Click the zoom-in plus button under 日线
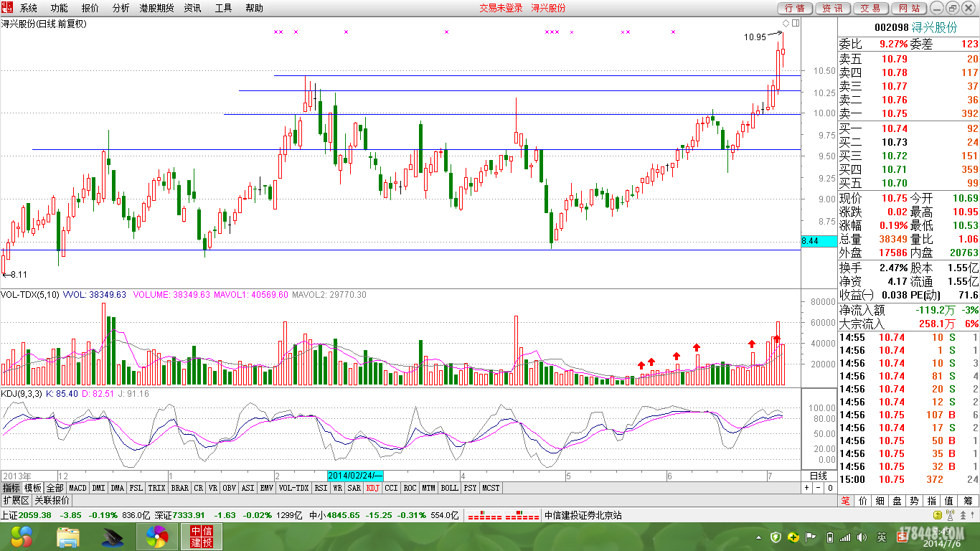The image size is (980, 551). click(806, 488)
